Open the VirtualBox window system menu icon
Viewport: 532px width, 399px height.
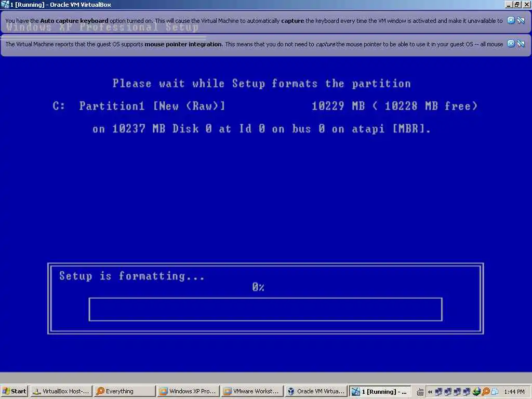pos(5,4)
